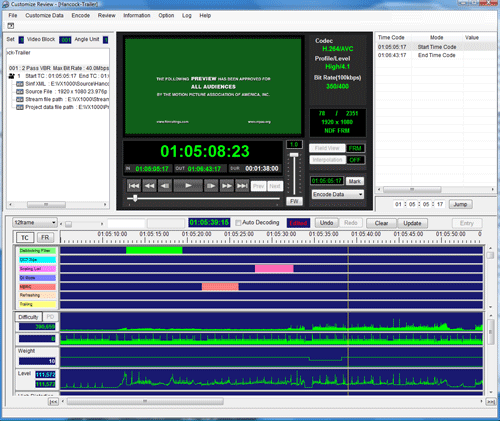Switch timeline ruler to FR mode
The image size is (500, 421).
tap(45, 238)
